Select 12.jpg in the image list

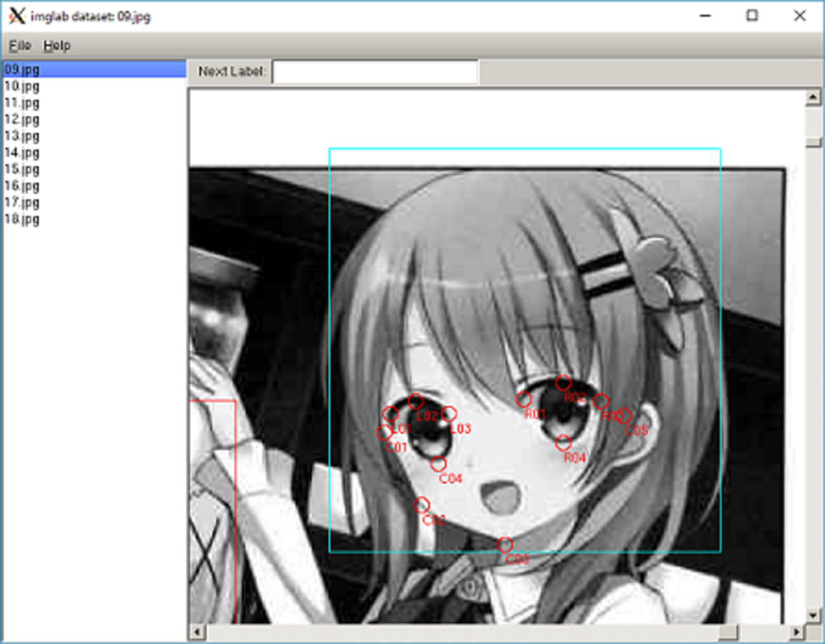coord(94,119)
